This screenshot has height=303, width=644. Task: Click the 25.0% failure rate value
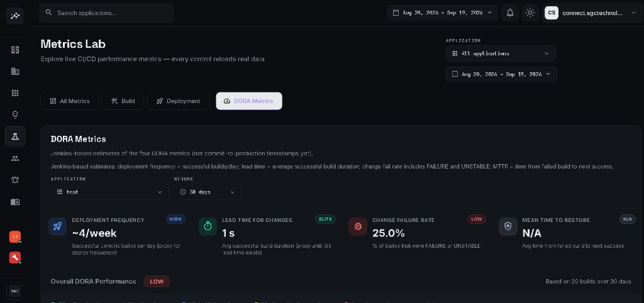coord(389,233)
